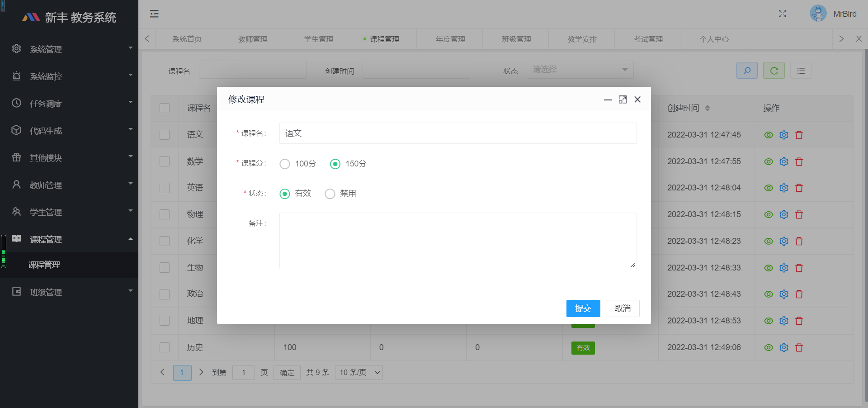The image size is (868, 408).
Task: Check the checkbox for the 物理 row
Action: pyautogui.click(x=165, y=214)
